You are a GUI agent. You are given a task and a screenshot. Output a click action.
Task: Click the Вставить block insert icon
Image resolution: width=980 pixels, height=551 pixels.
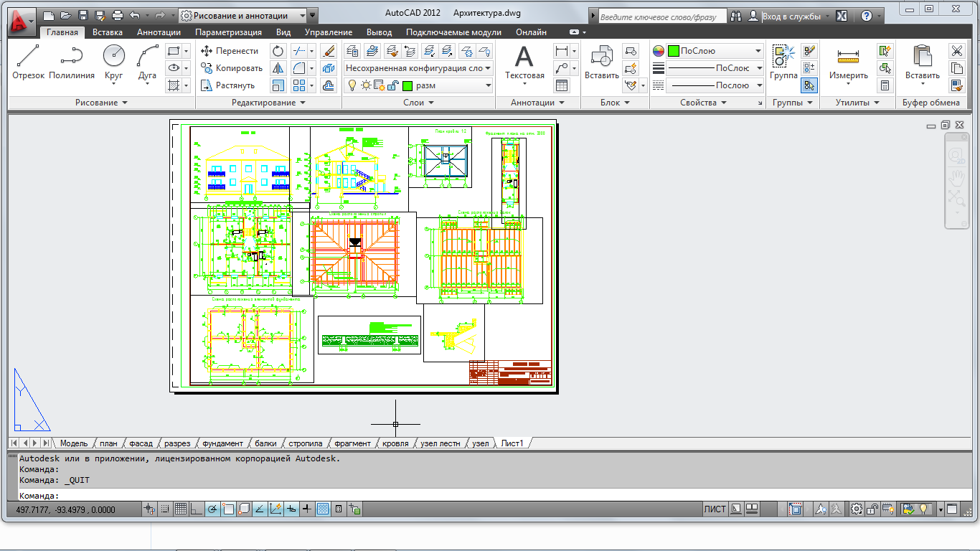point(601,62)
